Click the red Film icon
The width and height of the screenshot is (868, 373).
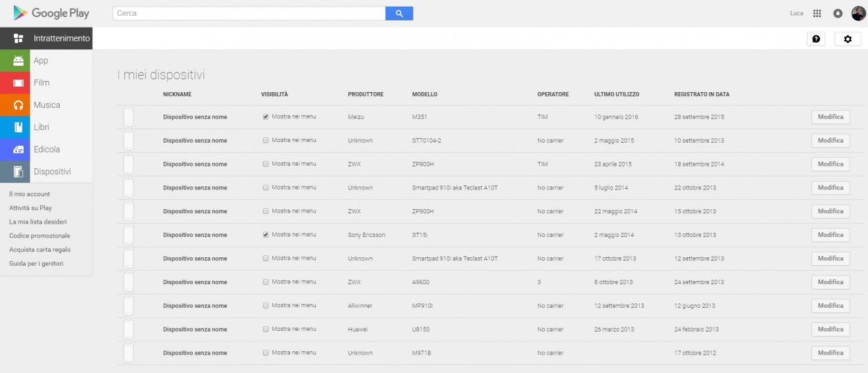point(18,83)
